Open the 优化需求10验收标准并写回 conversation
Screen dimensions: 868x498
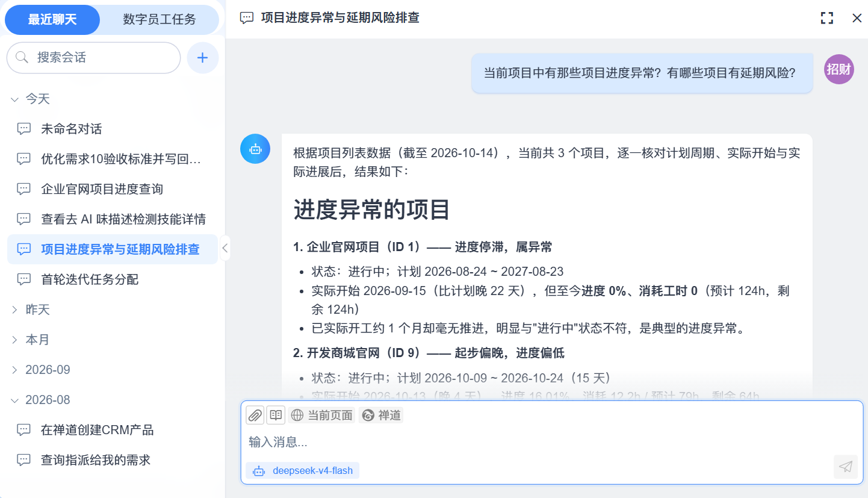tap(113, 159)
